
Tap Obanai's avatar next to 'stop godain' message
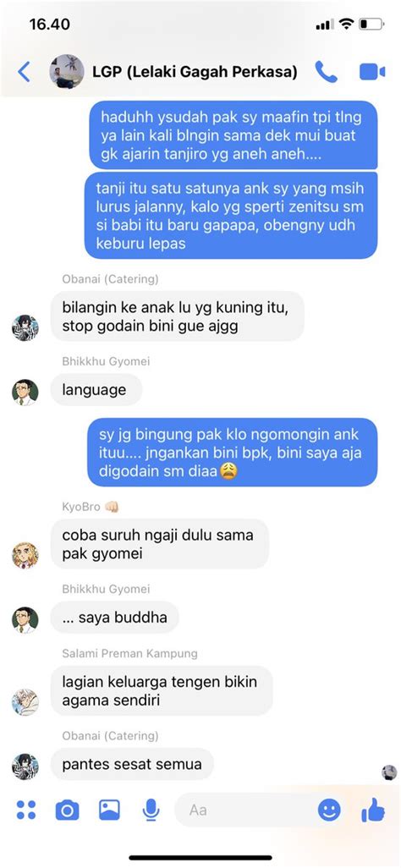click(25, 327)
